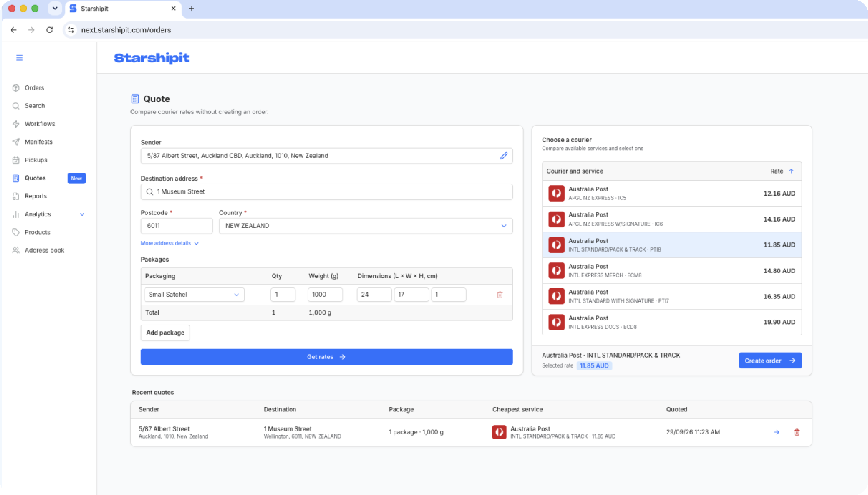
Task: Open the Small Satchel packaging dropdown
Action: coord(194,294)
